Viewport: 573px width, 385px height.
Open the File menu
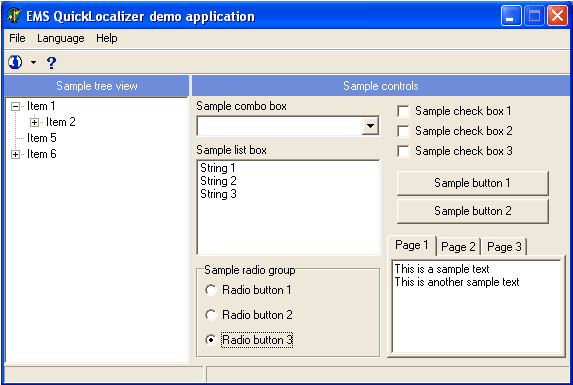pyautogui.click(x=17, y=38)
